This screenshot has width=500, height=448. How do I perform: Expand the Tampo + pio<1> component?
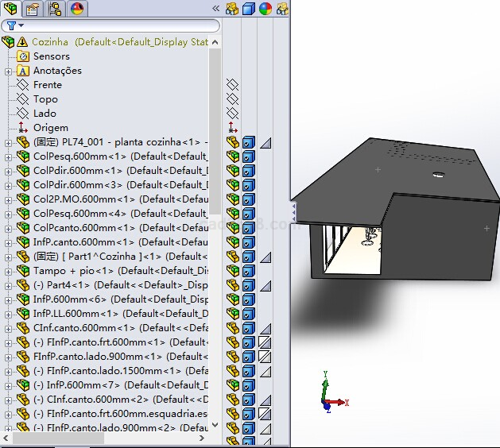click(x=9, y=271)
